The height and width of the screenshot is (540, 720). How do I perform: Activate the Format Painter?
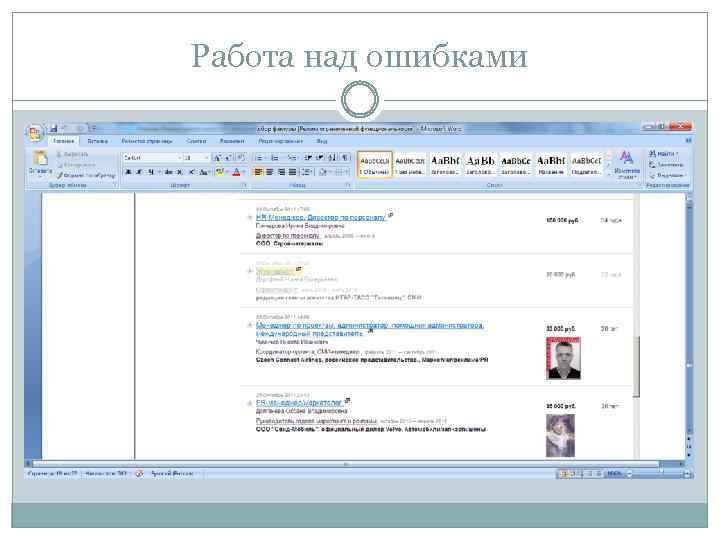tap(86, 175)
